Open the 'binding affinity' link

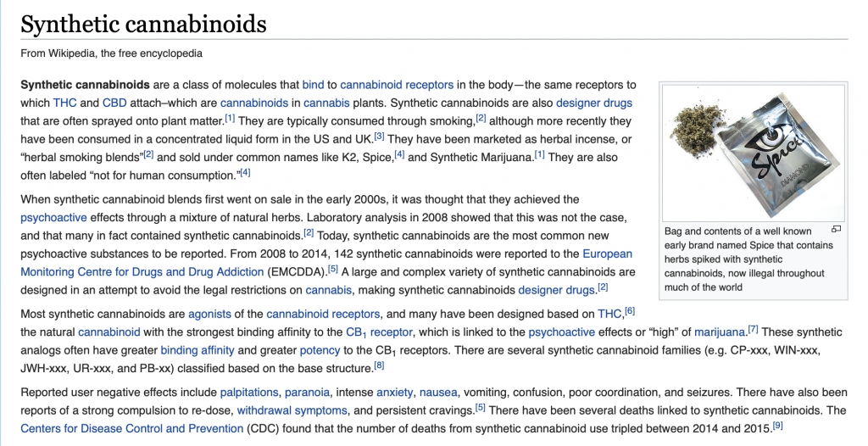click(198, 351)
